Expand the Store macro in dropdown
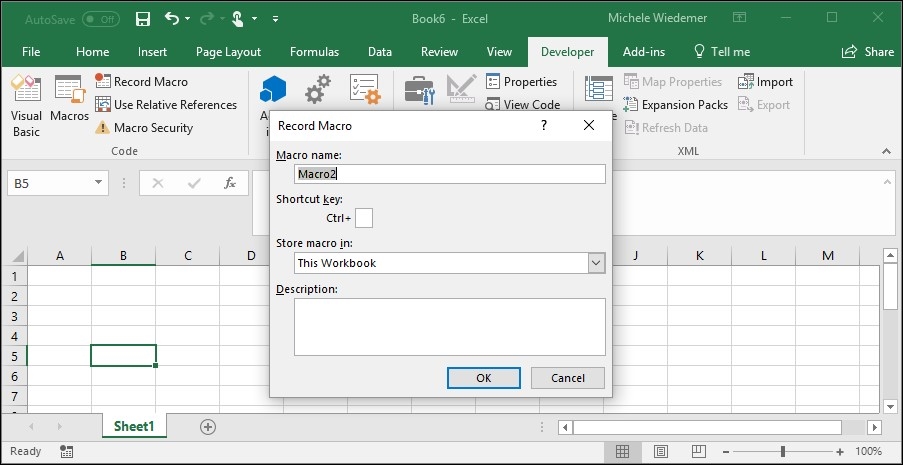903x465 pixels. tap(596, 263)
